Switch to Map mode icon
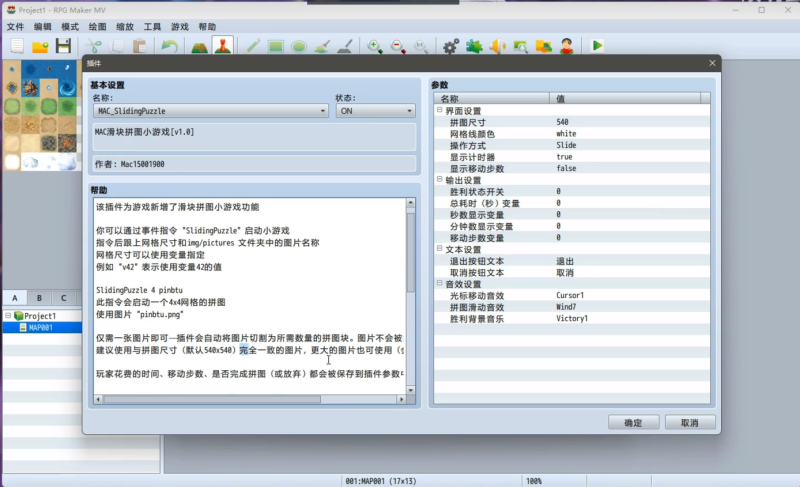 (199, 46)
